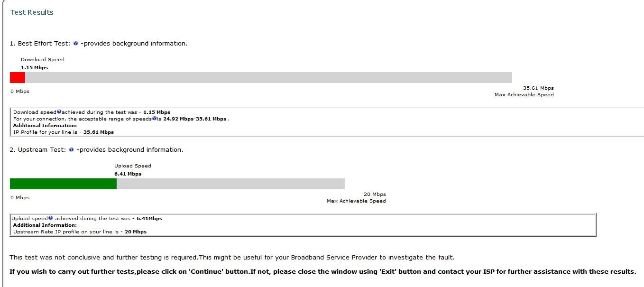Select the '2. Upstream Test:' label
Image resolution: width=644 pixels, height=287 pixels.
pyautogui.click(x=38, y=150)
